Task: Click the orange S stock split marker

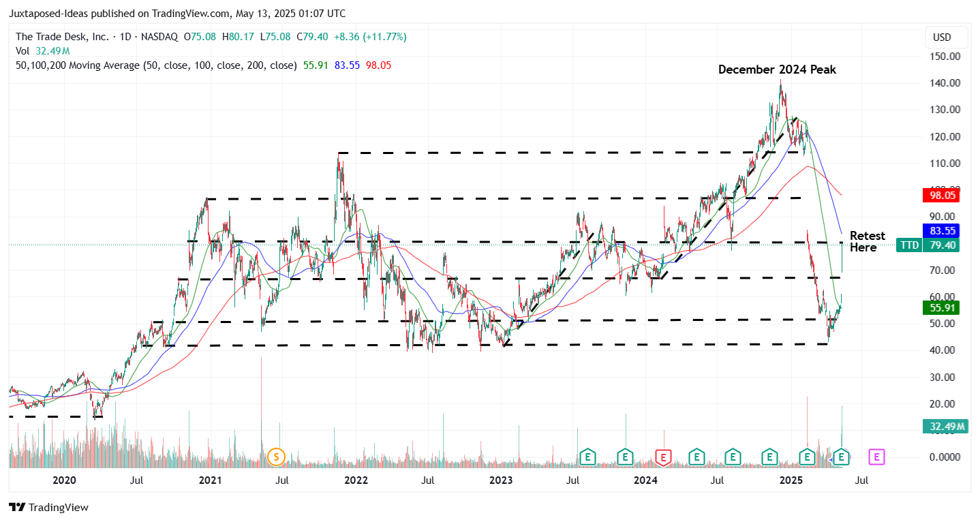Action: coord(275,457)
